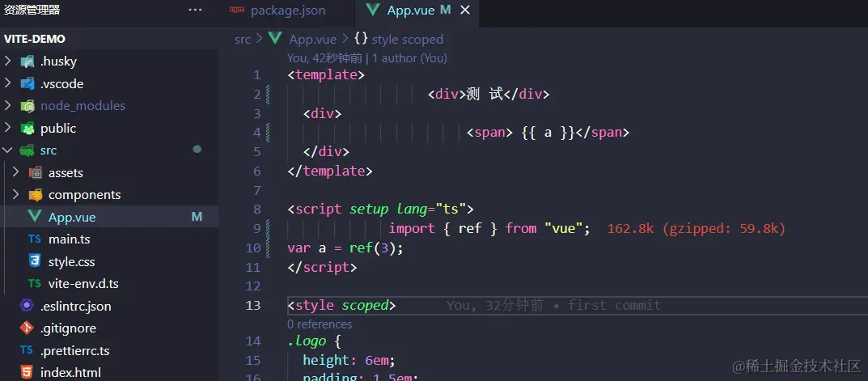868x381 pixels.
Task: Click the '0 references' CodeLens link
Action: [320, 324]
